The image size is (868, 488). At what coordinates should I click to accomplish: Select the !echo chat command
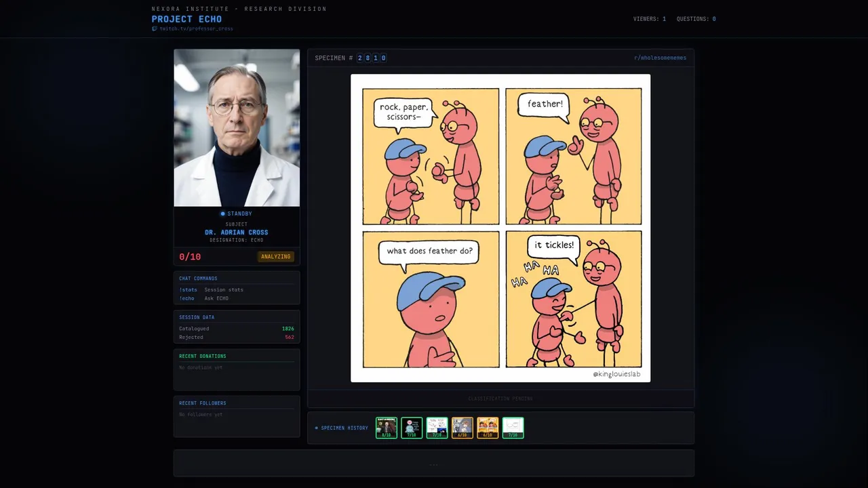[x=186, y=299]
